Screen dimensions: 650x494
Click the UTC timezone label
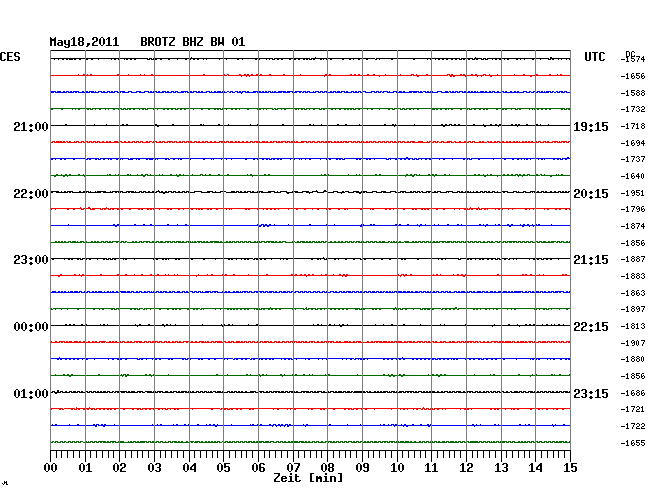click(595, 58)
